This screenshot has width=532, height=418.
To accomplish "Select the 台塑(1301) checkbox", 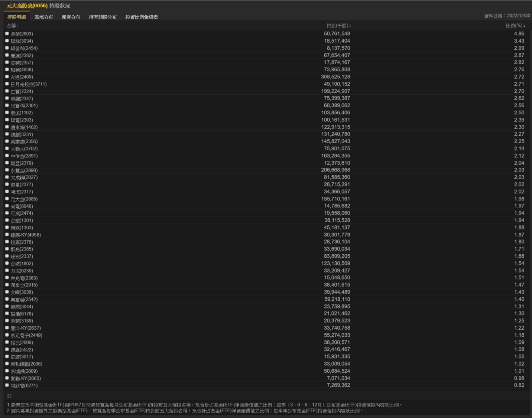I will tap(7, 220).
